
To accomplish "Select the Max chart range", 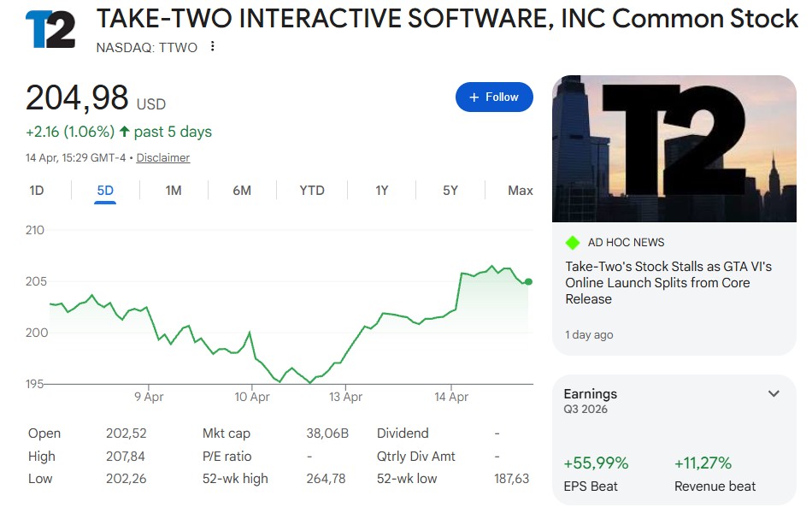I will [x=520, y=191].
